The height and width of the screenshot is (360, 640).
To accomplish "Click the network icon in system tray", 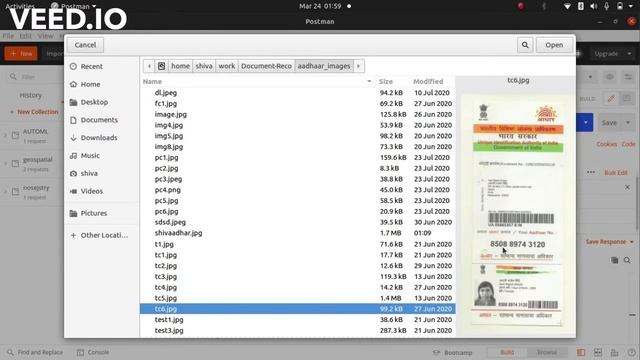I will click(567, 6).
